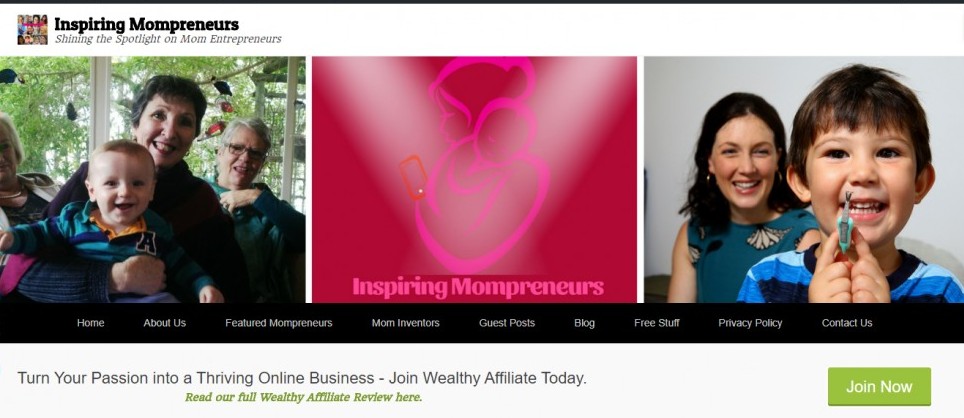Select the Free Stuff menu item

[x=657, y=323]
